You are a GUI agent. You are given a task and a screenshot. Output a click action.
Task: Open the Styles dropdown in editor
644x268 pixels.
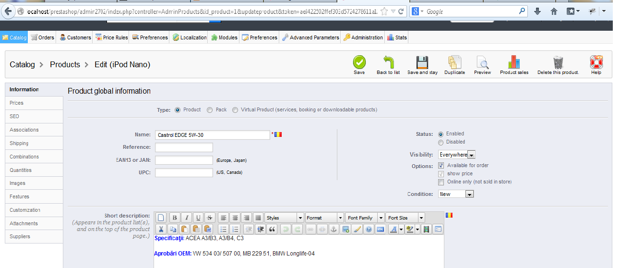(x=284, y=218)
